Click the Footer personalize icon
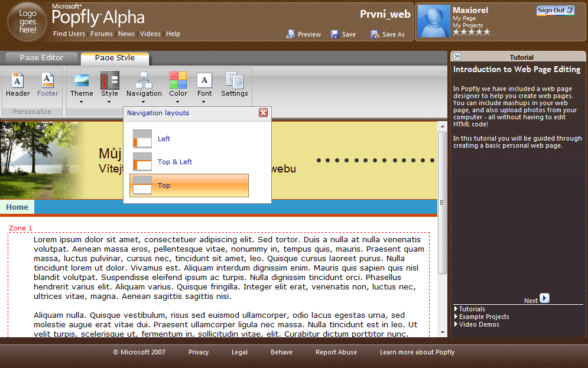 (x=48, y=80)
